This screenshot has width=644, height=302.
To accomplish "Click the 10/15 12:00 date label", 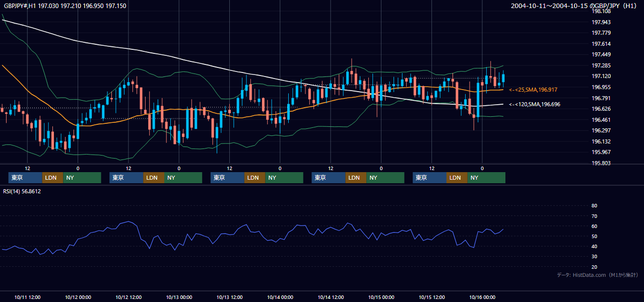I will 432,297.
